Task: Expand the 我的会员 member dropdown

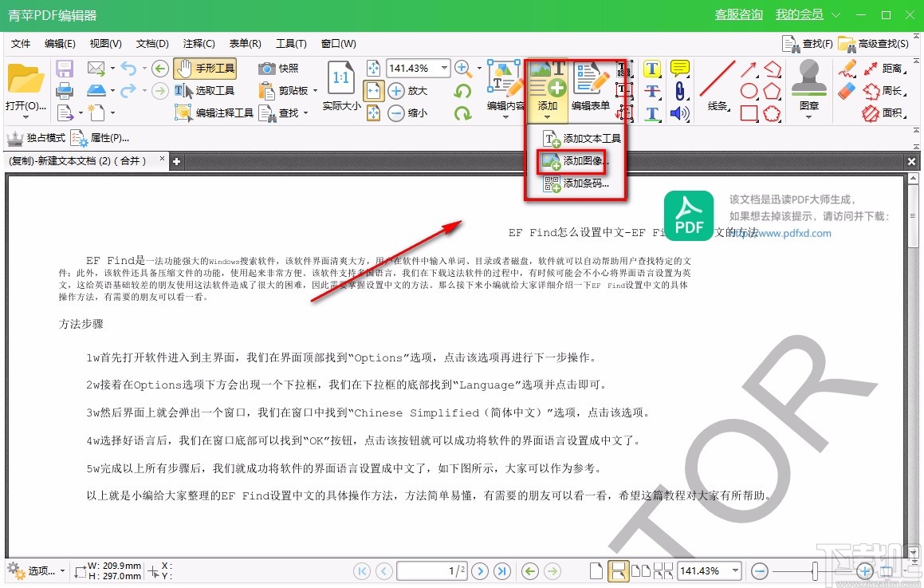Action: click(x=836, y=14)
